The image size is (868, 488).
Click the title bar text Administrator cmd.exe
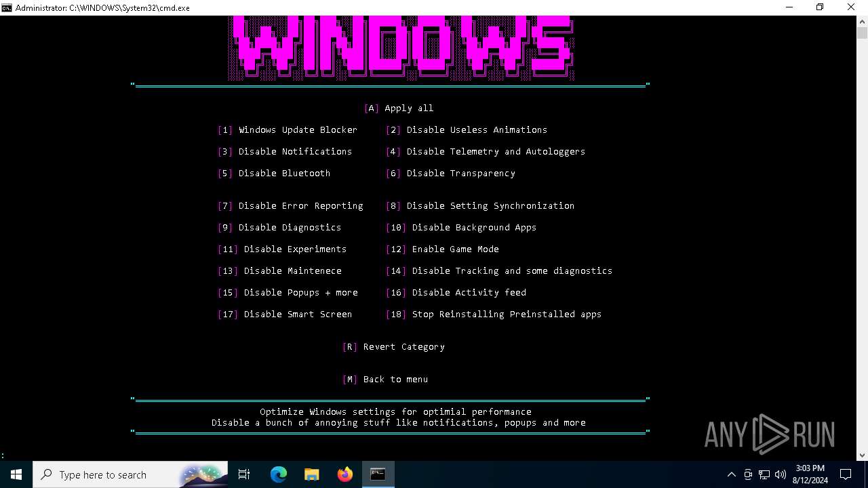102,7
